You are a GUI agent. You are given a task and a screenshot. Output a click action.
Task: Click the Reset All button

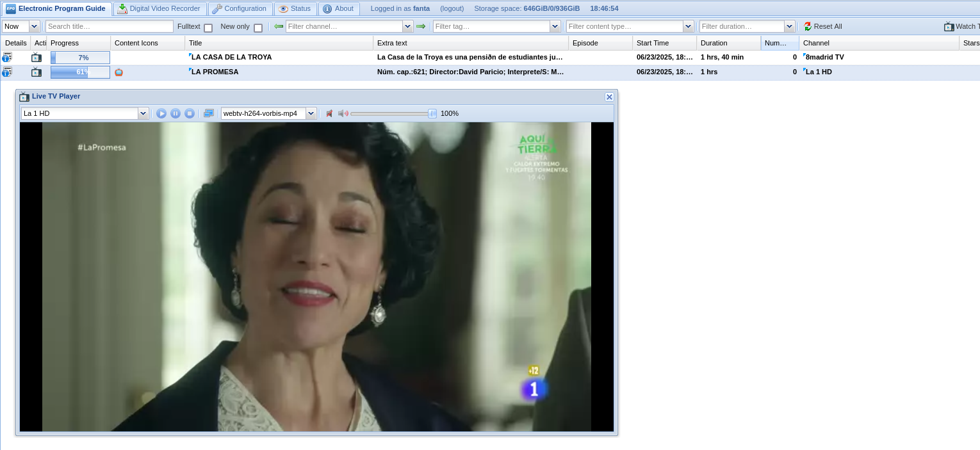[x=823, y=26]
